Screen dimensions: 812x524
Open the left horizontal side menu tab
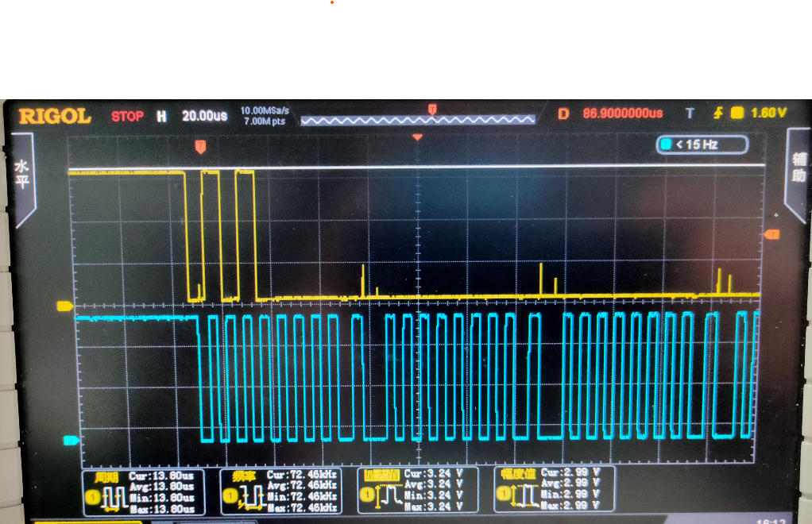pos(22,179)
